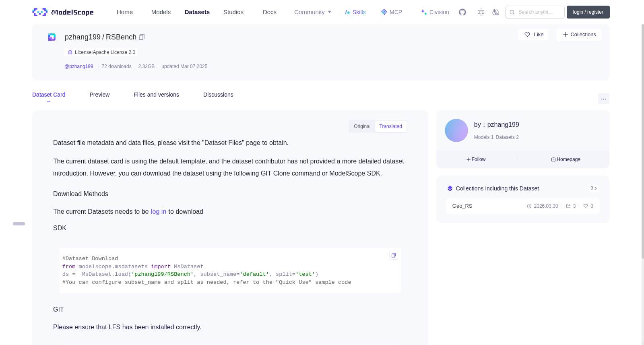Screen dimensions: 644x345
Task: Select the Preview tab
Action: pos(99,95)
